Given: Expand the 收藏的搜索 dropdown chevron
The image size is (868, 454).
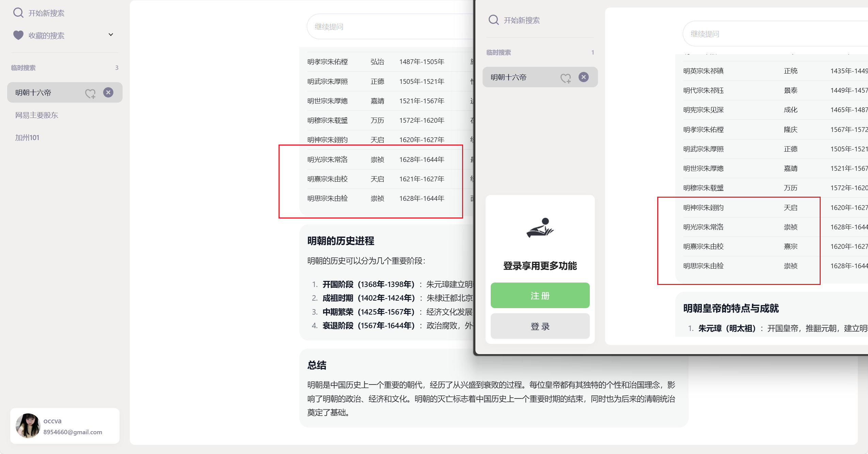Looking at the screenshot, I should [x=111, y=35].
